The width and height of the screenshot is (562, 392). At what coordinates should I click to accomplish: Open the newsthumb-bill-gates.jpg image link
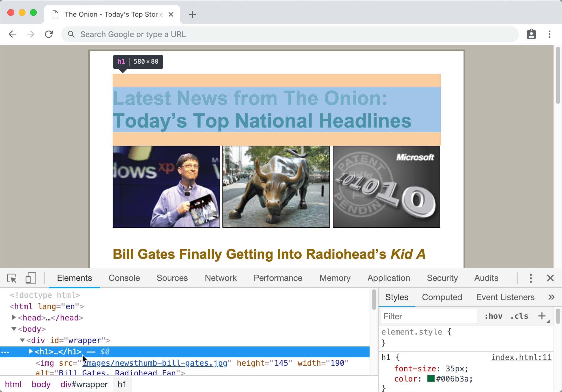(x=155, y=363)
